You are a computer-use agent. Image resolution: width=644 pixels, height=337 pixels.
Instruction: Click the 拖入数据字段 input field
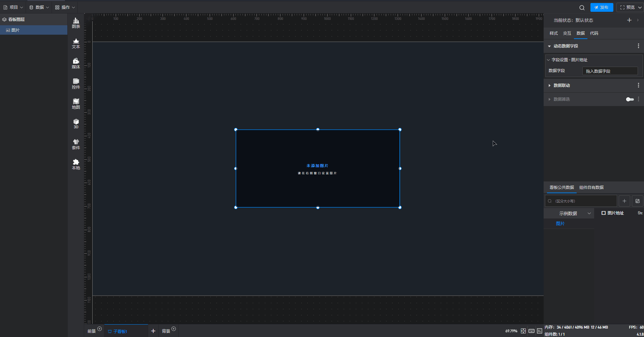[x=610, y=71]
